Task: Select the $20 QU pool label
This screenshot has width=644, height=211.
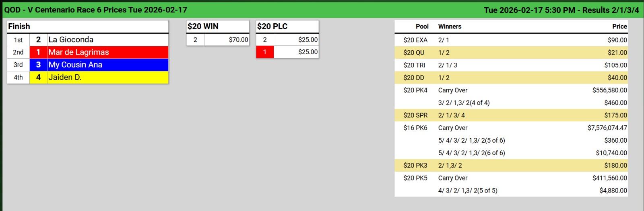Action: coord(414,53)
